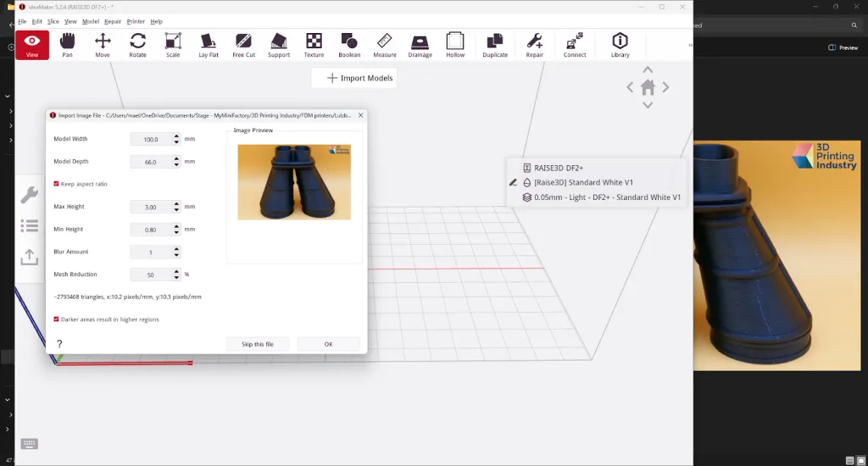Open the wrench settings icon in left sidebar

(x=30, y=195)
